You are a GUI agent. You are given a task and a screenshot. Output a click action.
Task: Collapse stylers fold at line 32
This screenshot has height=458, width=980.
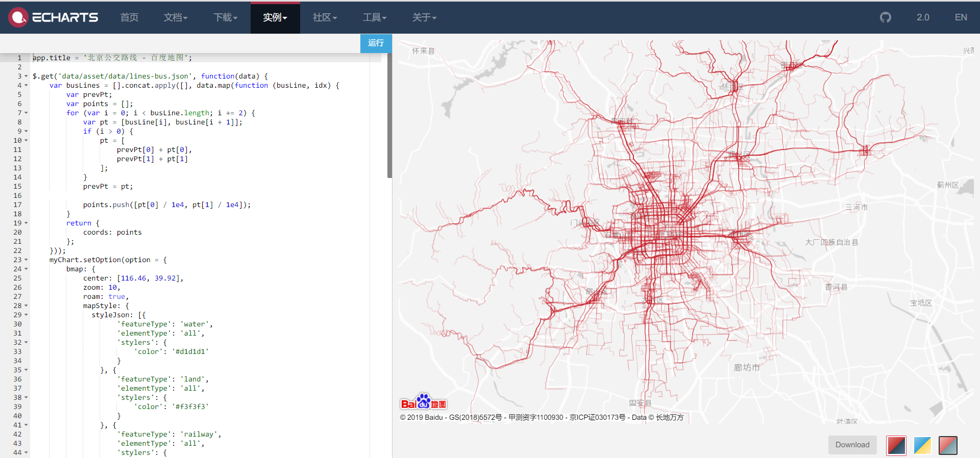pyautogui.click(x=26, y=342)
